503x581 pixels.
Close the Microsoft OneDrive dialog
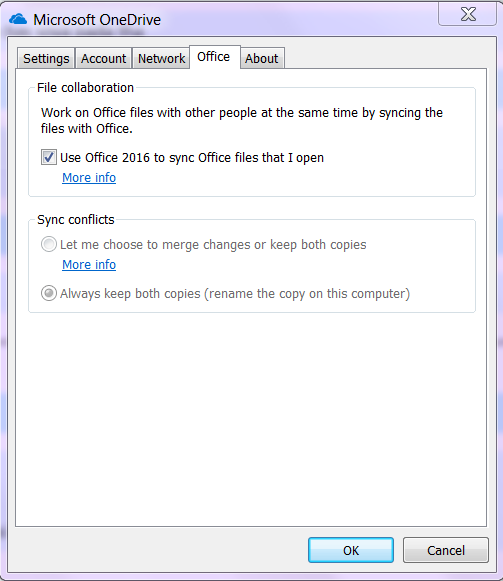[x=468, y=14]
